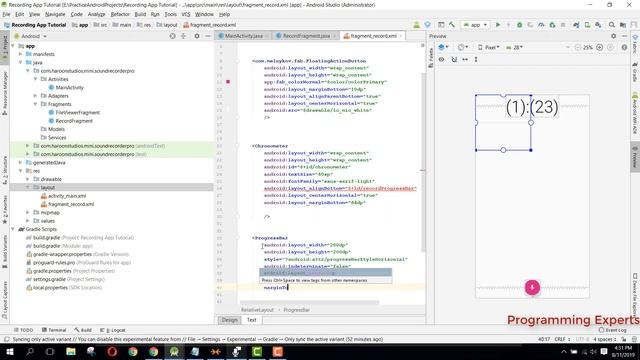This screenshot has width=640, height=360.
Task: Run the app with green play button
Action: click(x=498, y=25)
